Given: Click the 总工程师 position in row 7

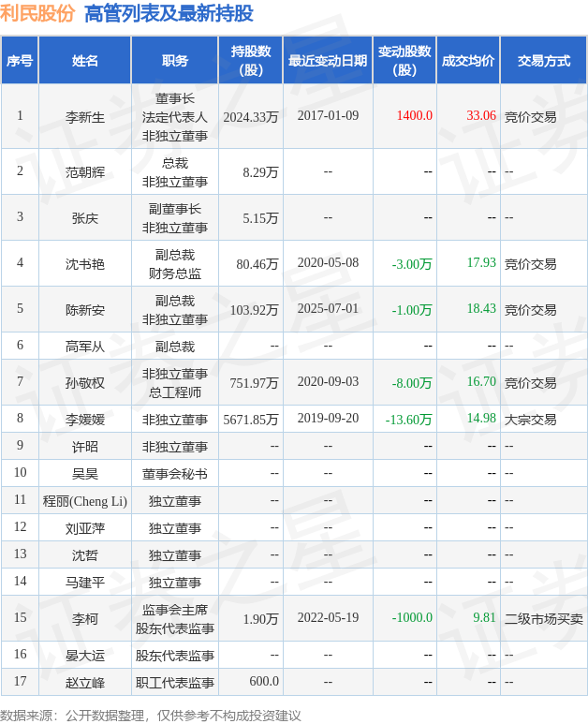Looking at the screenshot, I should tap(174, 392).
